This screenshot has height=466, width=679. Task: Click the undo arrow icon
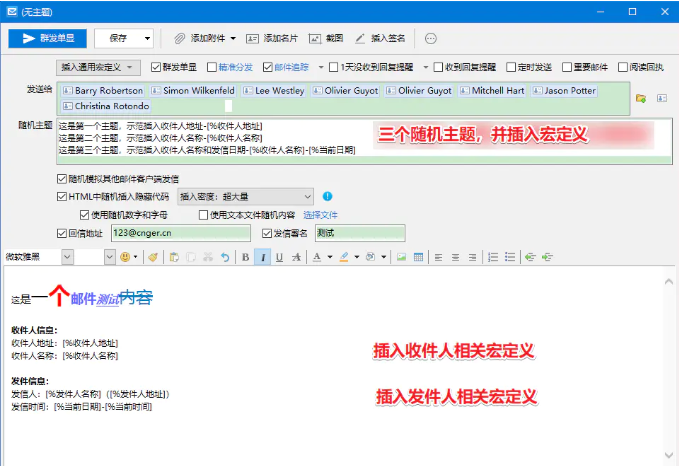[225, 257]
